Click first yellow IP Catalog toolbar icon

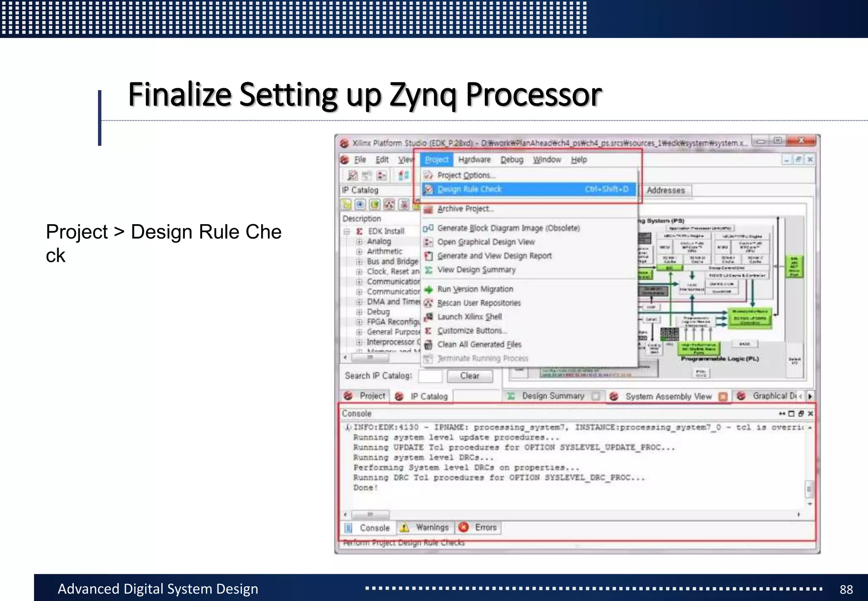pyautogui.click(x=346, y=205)
